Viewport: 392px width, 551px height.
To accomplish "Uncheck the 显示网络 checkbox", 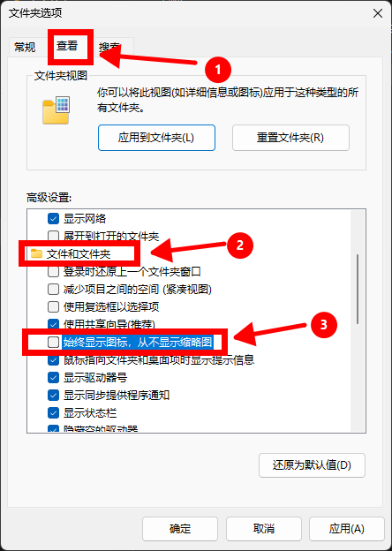I will click(x=53, y=219).
